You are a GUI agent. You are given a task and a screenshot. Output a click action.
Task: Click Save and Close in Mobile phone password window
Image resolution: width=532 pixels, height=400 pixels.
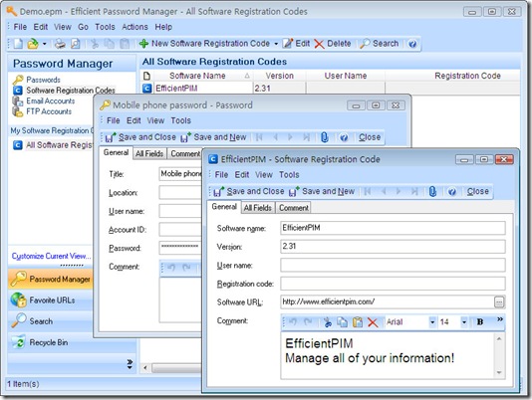pos(140,137)
